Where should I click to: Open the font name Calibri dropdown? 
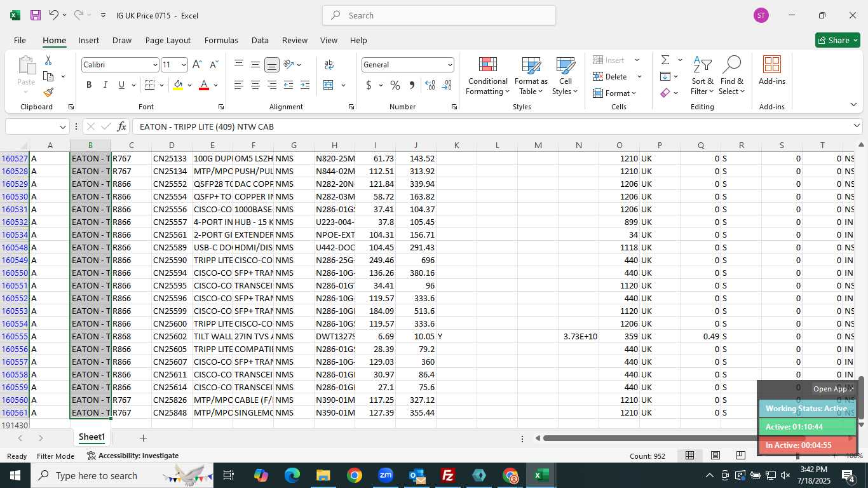point(154,65)
